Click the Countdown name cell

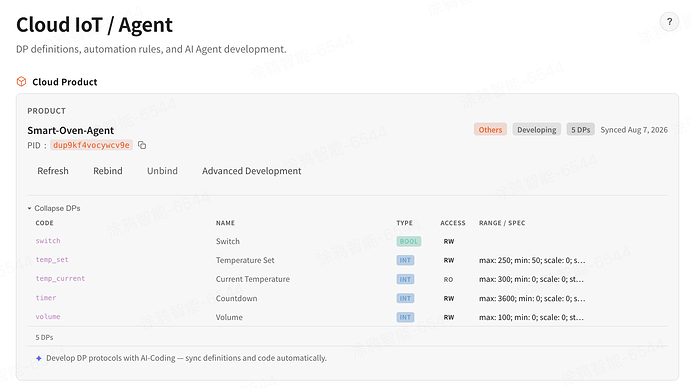[x=236, y=298]
